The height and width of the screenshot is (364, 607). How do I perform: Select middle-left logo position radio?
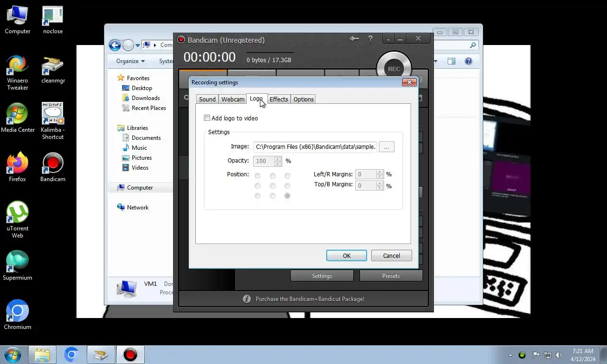[x=258, y=186]
